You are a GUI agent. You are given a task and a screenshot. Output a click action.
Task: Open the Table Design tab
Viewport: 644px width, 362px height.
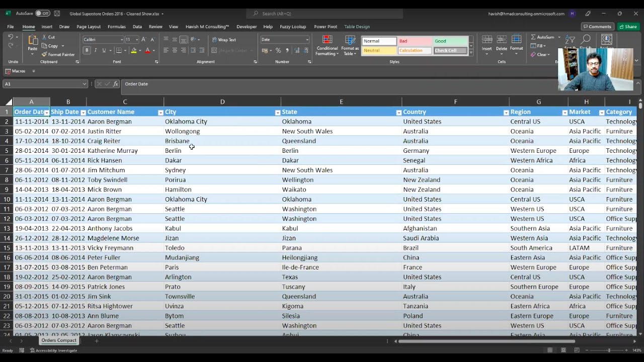[357, 27]
